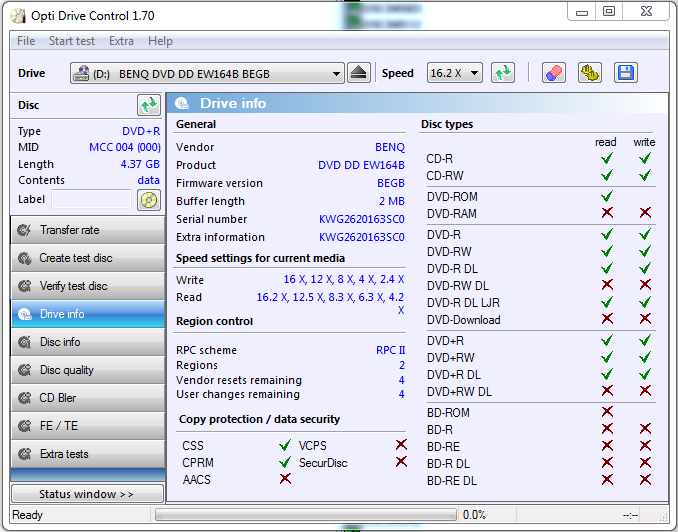Image resolution: width=678 pixels, height=532 pixels.
Task: Click the Extra tests sidebar icon
Action: pos(24,454)
